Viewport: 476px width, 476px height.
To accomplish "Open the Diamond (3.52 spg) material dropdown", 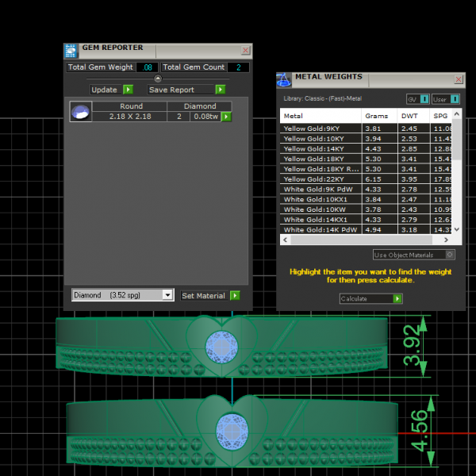I will pyautogui.click(x=167, y=295).
